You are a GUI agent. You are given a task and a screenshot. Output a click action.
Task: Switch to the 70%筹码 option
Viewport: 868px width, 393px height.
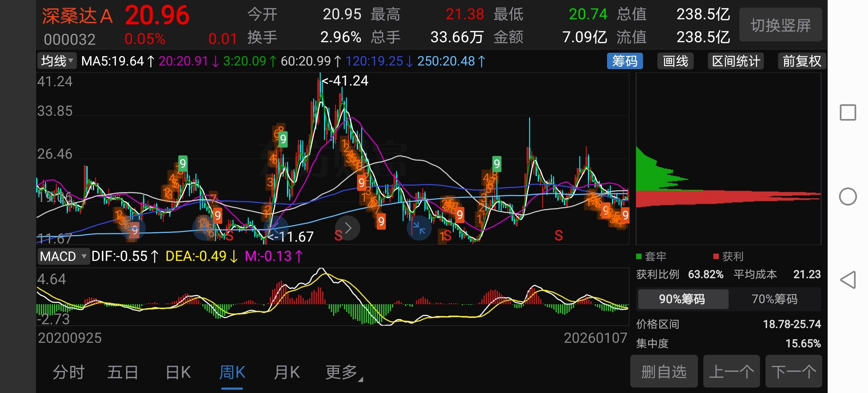pos(774,299)
